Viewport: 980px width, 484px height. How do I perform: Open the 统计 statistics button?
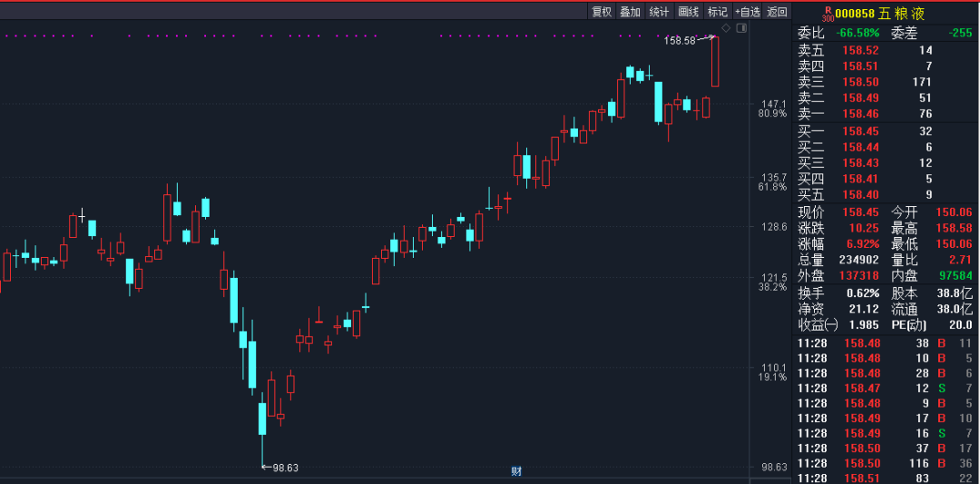coord(659,11)
